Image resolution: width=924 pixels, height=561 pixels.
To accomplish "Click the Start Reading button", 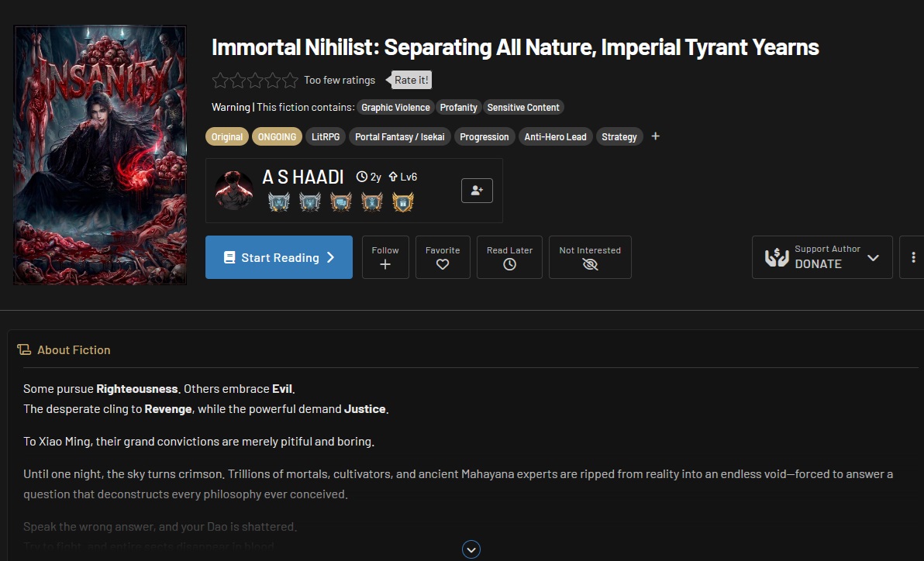I will click(279, 257).
